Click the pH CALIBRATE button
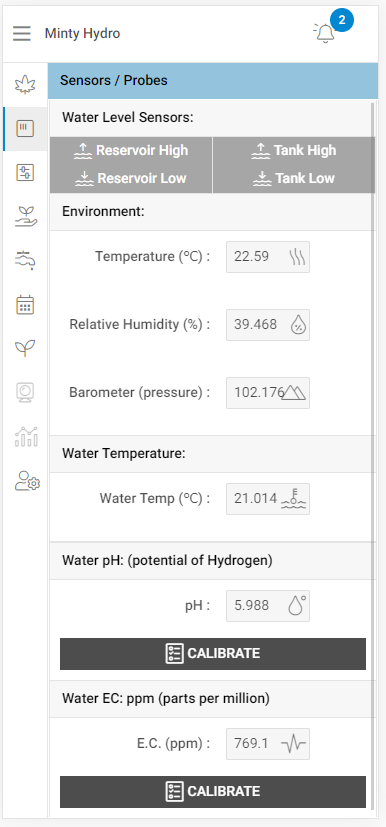 pos(213,653)
